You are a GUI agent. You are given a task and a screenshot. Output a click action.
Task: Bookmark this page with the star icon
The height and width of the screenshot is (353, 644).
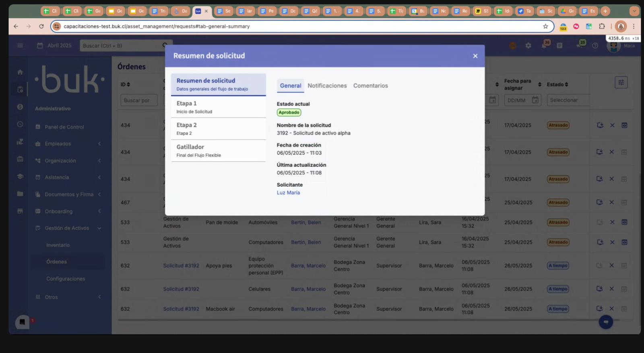[x=545, y=27]
